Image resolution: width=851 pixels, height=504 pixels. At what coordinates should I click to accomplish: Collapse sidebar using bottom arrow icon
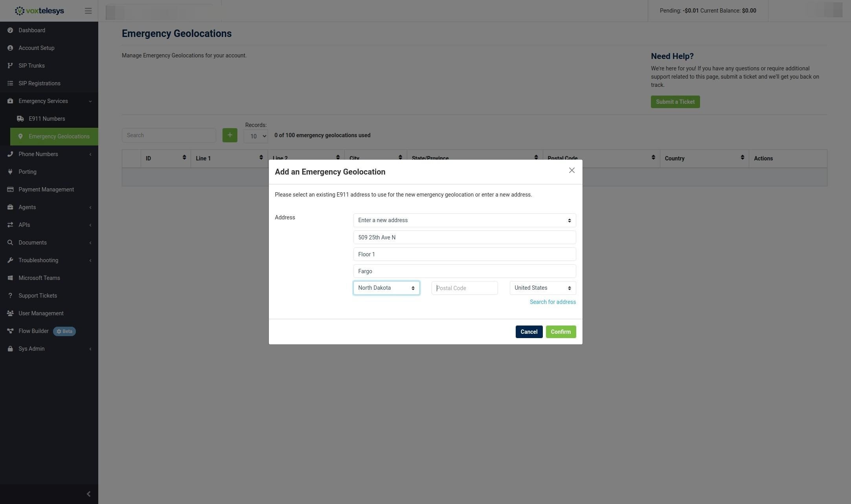(88, 494)
